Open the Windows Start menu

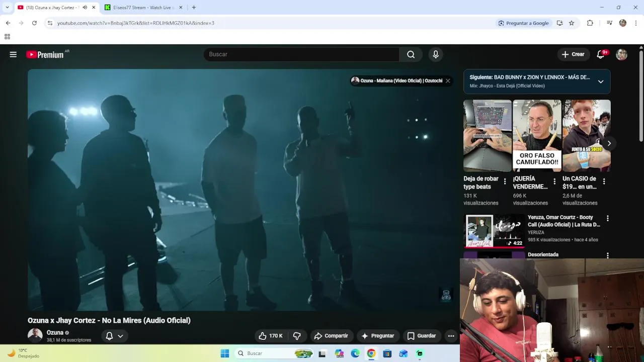point(225,353)
